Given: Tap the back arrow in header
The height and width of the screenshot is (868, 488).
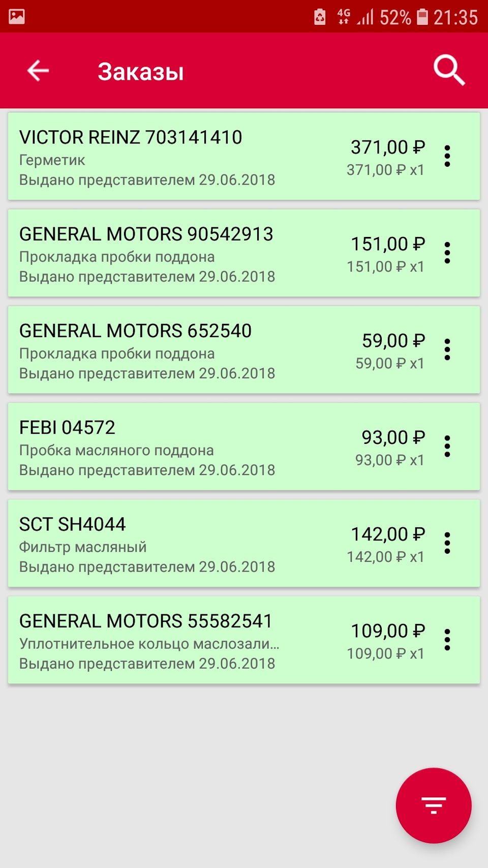Looking at the screenshot, I should 38,71.
